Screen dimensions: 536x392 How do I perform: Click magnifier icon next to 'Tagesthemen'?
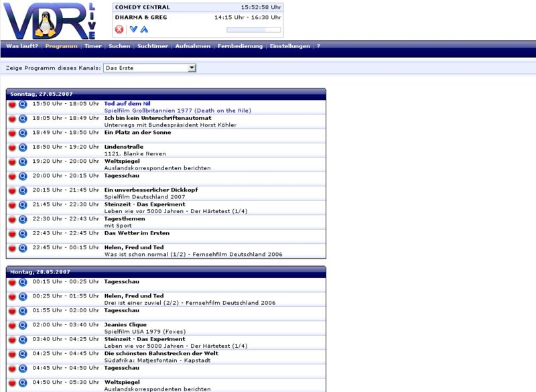(x=22, y=220)
